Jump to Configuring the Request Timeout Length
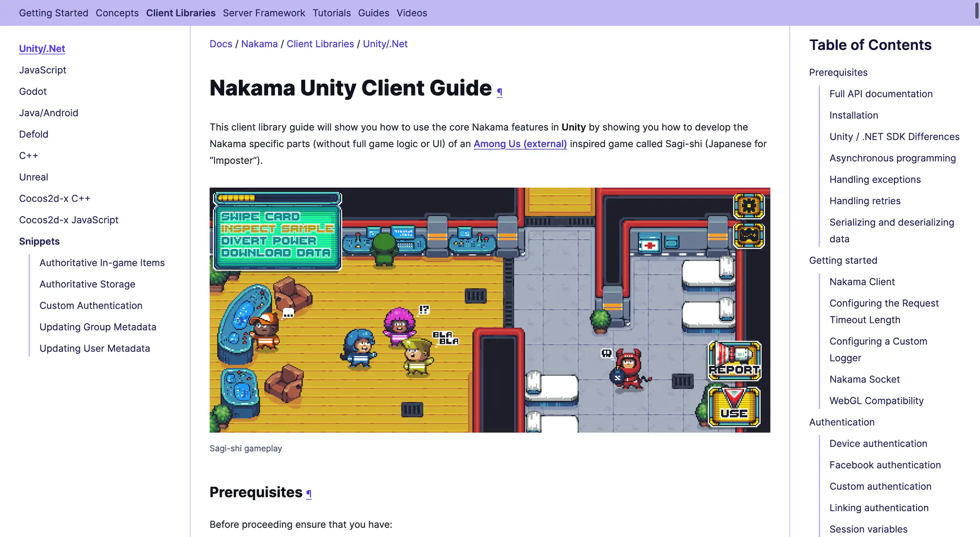 [884, 311]
